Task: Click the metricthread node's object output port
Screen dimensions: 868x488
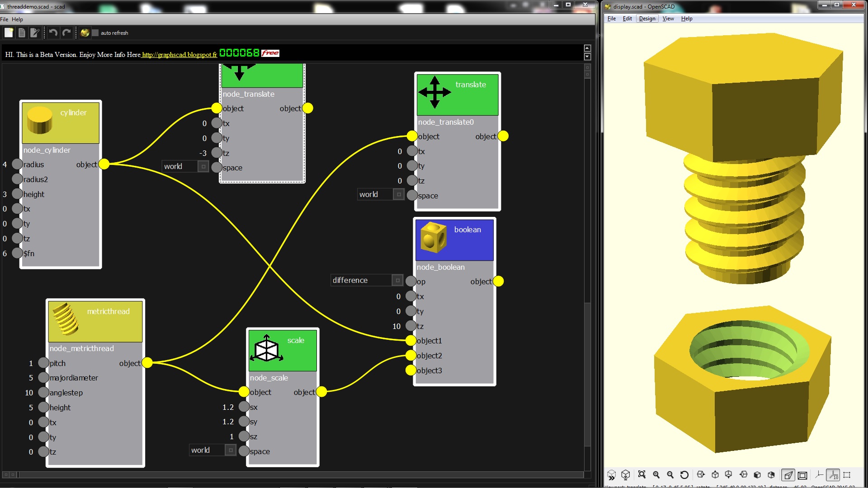Action: click(147, 363)
